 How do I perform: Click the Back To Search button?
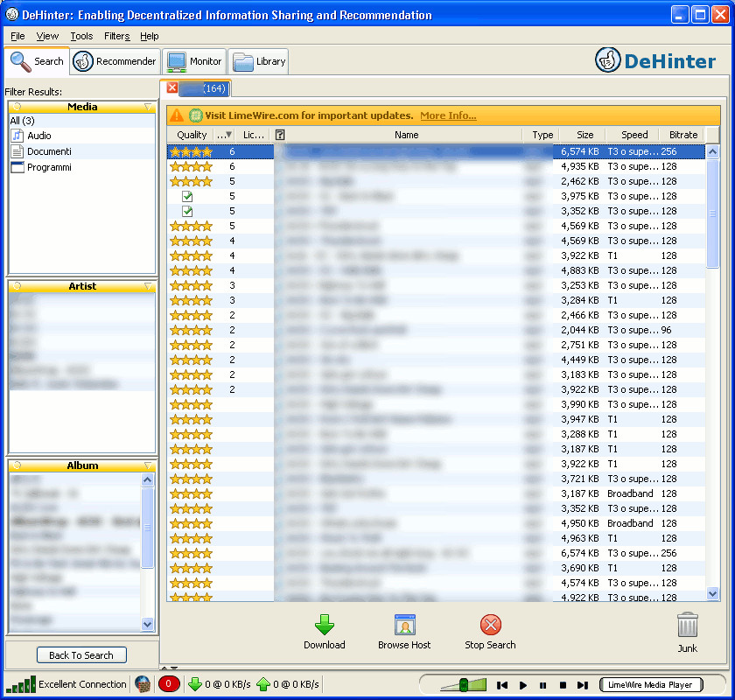pyautogui.click(x=81, y=655)
